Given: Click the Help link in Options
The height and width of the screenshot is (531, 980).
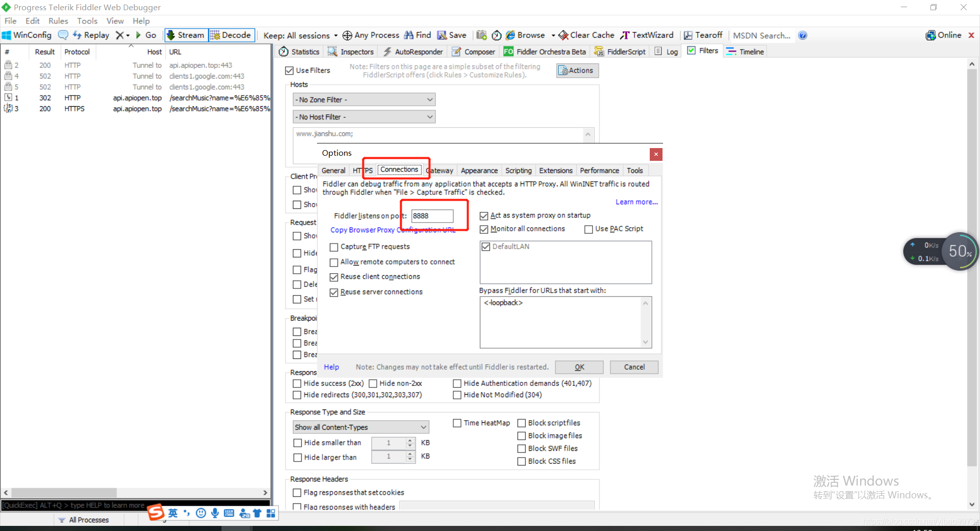Looking at the screenshot, I should (x=331, y=367).
